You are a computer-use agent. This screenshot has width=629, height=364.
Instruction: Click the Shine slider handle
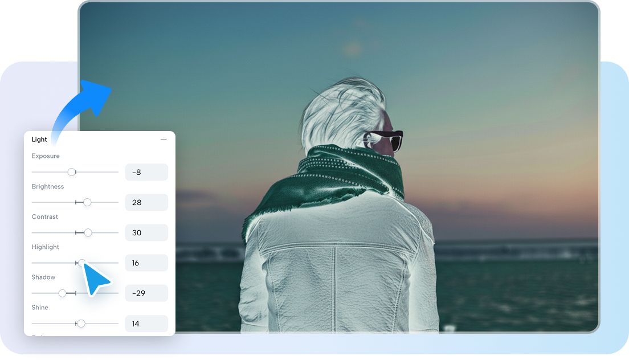[80, 324]
